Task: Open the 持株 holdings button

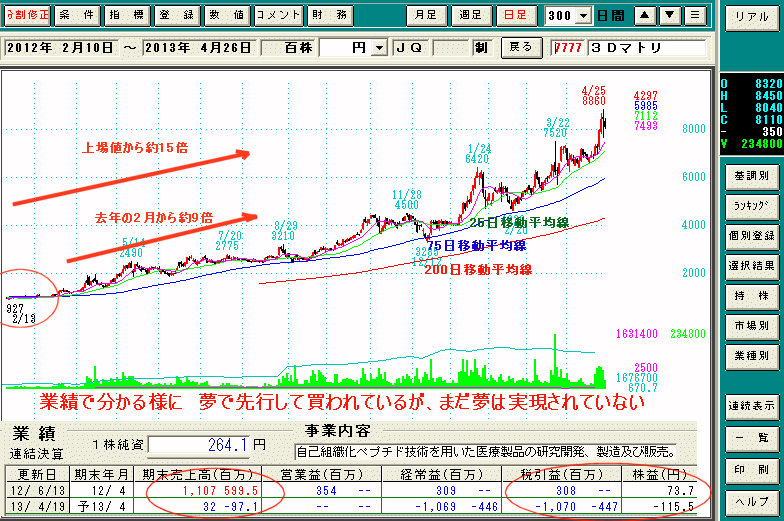Action: pos(752,296)
